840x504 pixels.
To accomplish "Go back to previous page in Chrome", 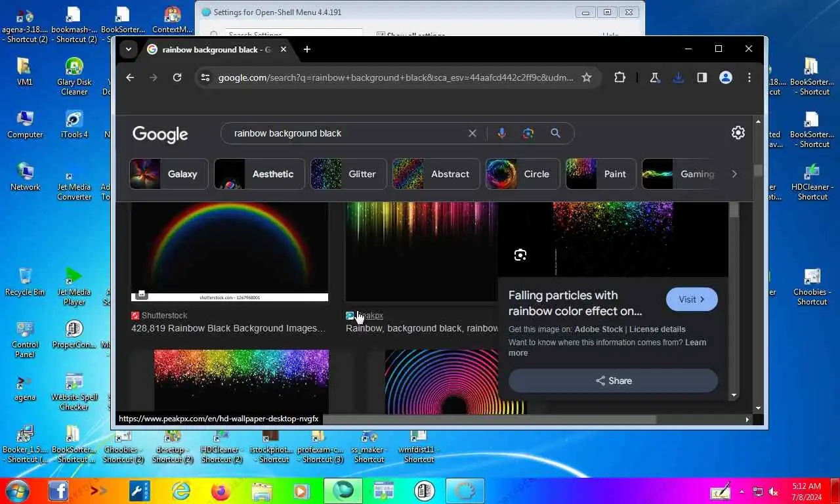I will click(x=130, y=77).
